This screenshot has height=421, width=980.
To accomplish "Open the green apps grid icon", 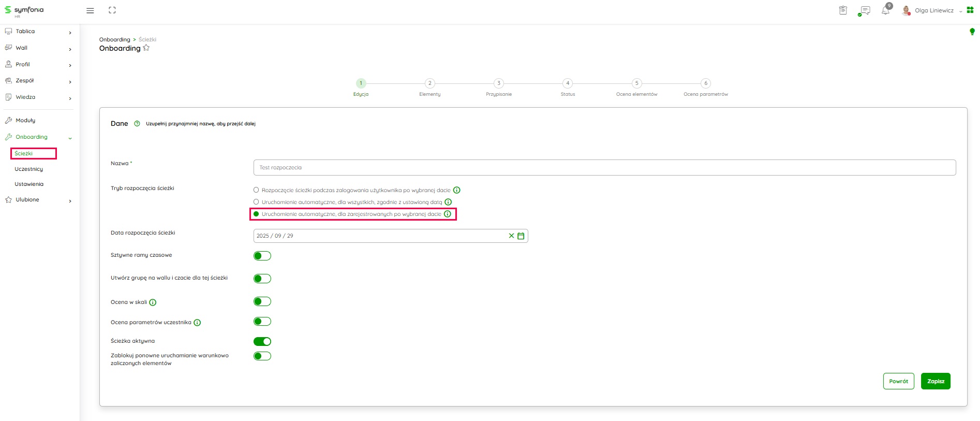I will pos(970,10).
